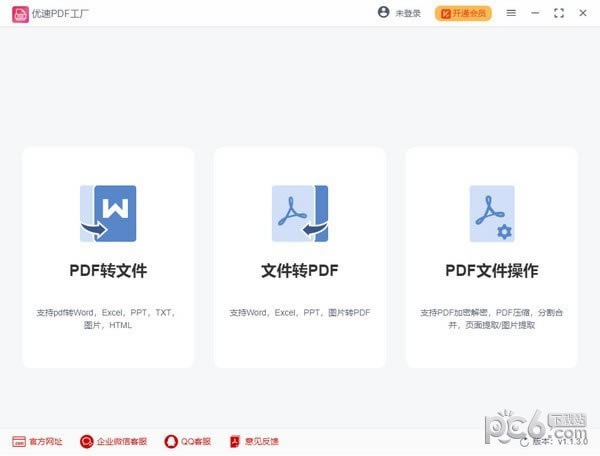Click the 意见反馈 feedback icon
Screen dimensions: 600x456
pyautogui.click(x=235, y=441)
